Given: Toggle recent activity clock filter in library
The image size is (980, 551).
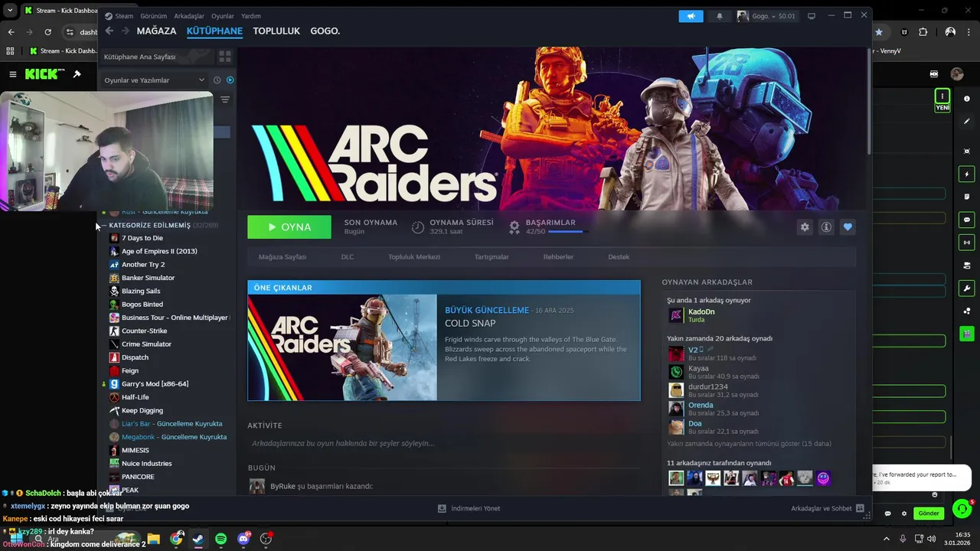Looking at the screenshot, I should 217,80.
